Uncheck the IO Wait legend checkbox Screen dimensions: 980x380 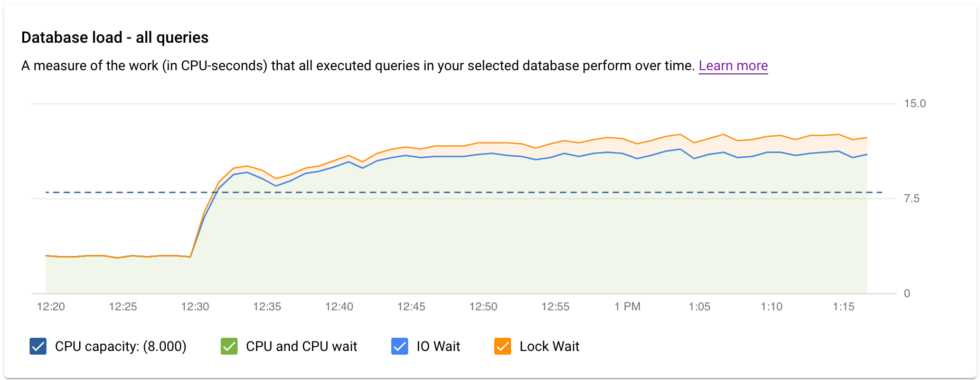pyautogui.click(x=399, y=347)
